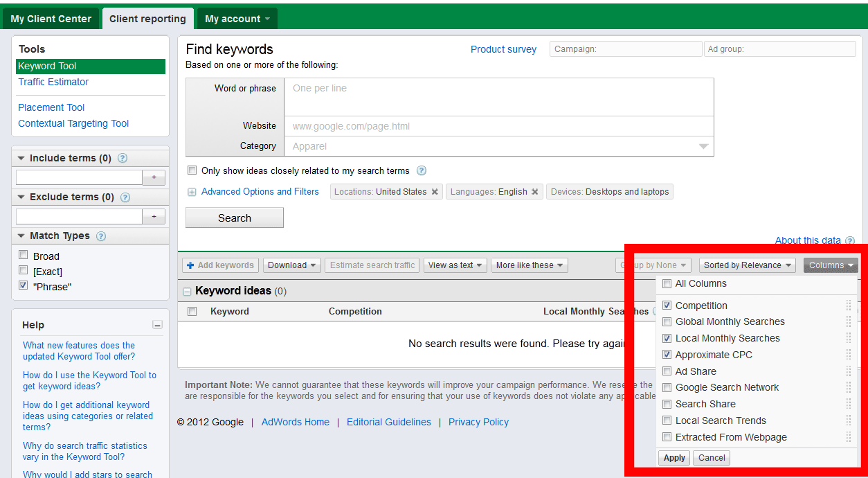The width and height of the screenshot is (868, 478).
Task: Switch to My Client Center tab
Action: coord(51,19)
